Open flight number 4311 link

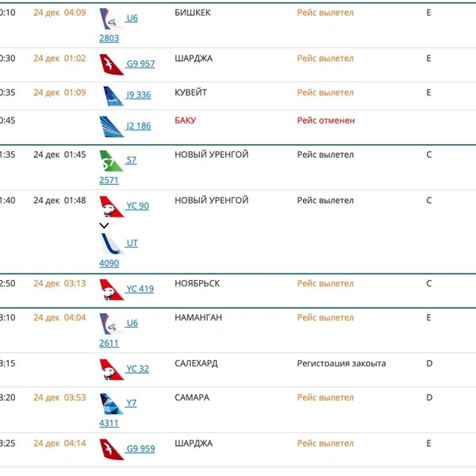(109, 423)
